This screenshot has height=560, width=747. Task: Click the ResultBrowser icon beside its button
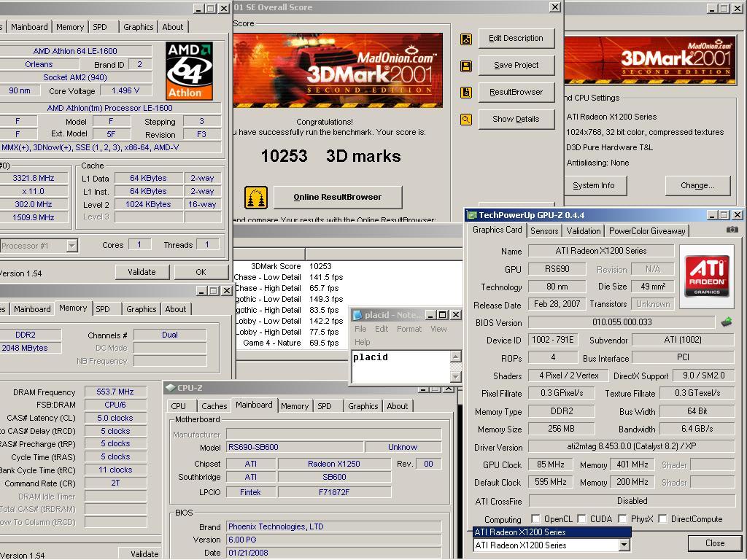click(466, 93)
